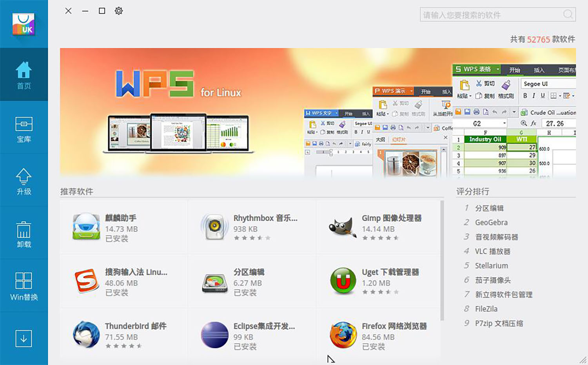Screen dimensions: 588x365
Task: Open the Rhythmbox 音乐 app title
Action: click(x=265, y=218)
